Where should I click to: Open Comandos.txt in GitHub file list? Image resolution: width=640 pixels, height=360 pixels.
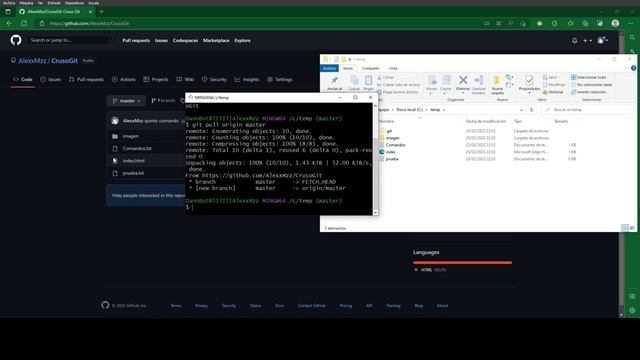[137, 148]
